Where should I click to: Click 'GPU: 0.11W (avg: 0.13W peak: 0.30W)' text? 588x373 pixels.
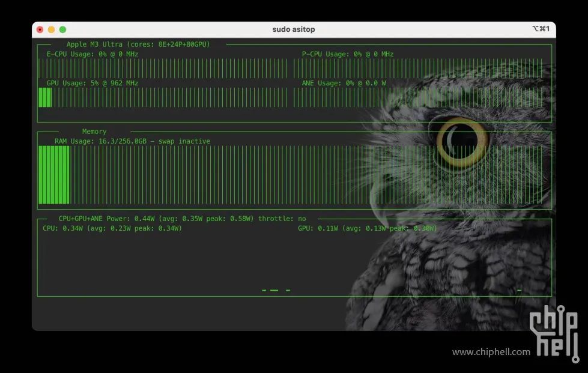pyautogui.click(x=368, y=228)
